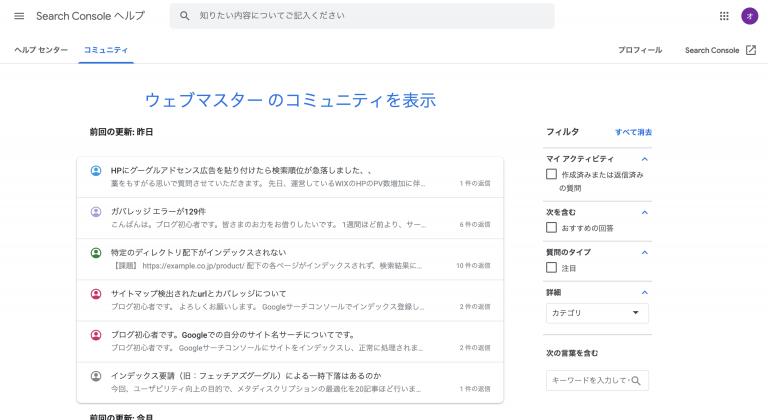Collapse the 次を含む filter section

[x=645, y=212]
